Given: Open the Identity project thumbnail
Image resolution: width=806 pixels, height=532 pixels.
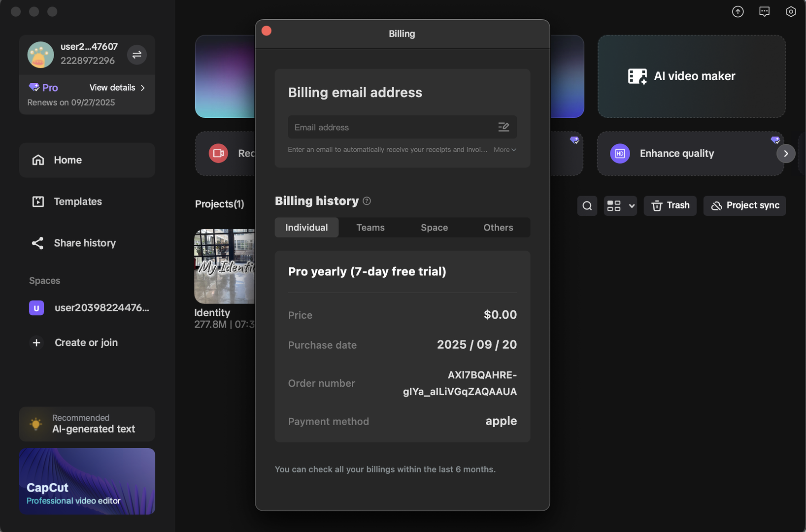Looking at the screenshot, I should click(x=225, y=266).
